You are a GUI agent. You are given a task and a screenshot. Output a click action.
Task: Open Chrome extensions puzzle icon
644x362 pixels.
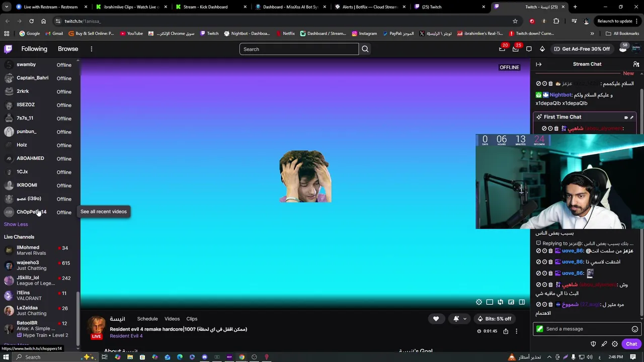(x=556, y=21)
